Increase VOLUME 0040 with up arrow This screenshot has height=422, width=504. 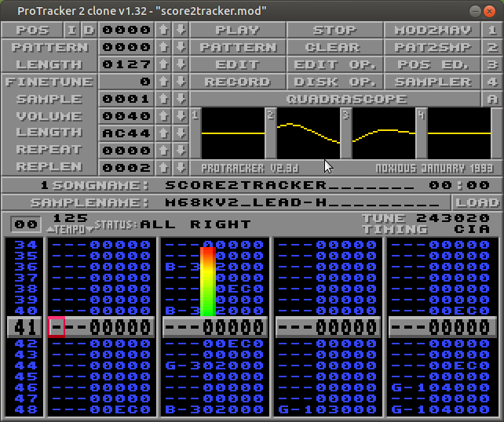coord(163,116)
